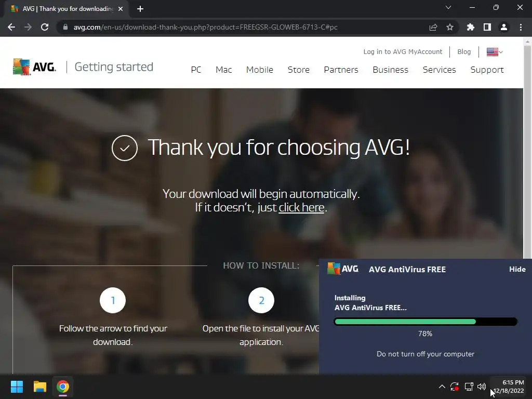Viewport: 532px width, 399px height.
Task: Click the page vertical scrollbar
Action: pyautogui.click(x=527, y=153)
